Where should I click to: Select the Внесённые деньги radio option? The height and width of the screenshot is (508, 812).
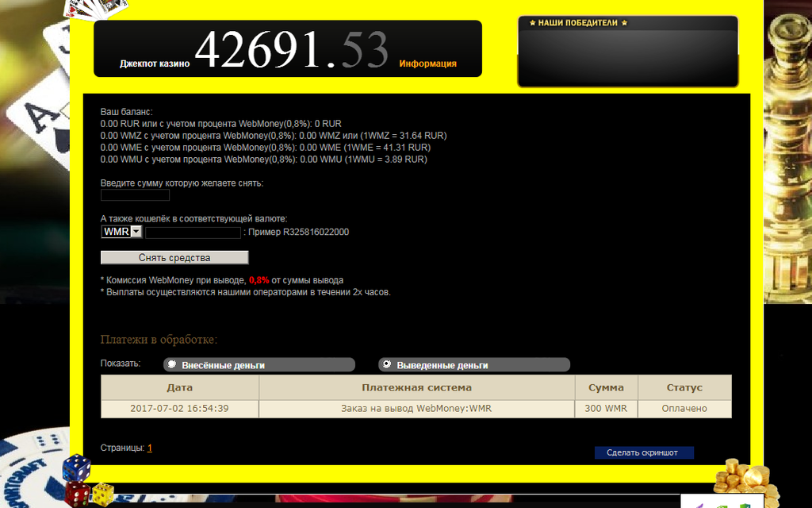pos(172,364)
